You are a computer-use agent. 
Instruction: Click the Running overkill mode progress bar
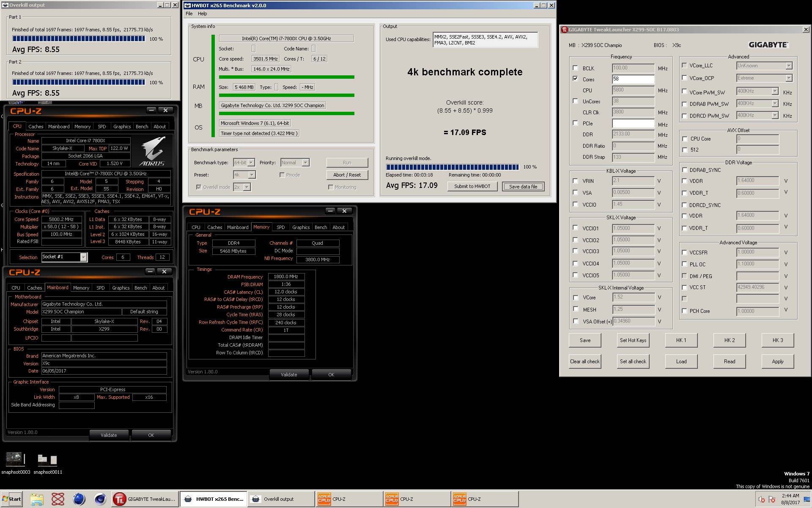(453, 167)
